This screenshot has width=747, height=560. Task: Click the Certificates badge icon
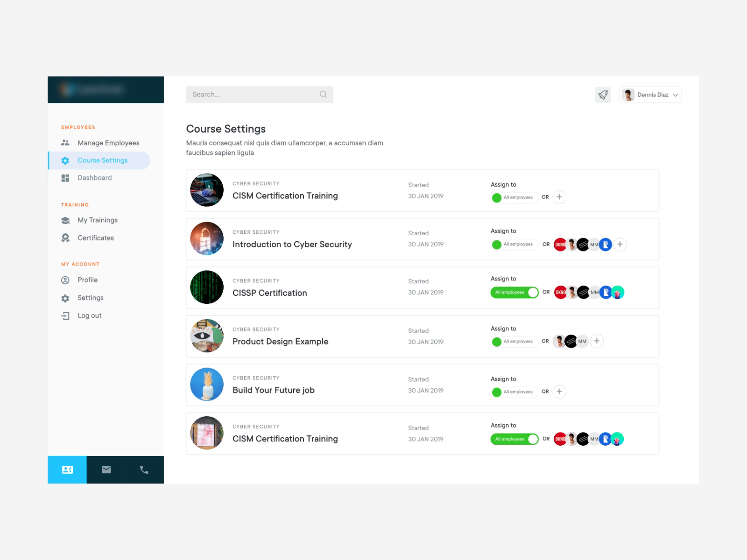coord(66,238)
